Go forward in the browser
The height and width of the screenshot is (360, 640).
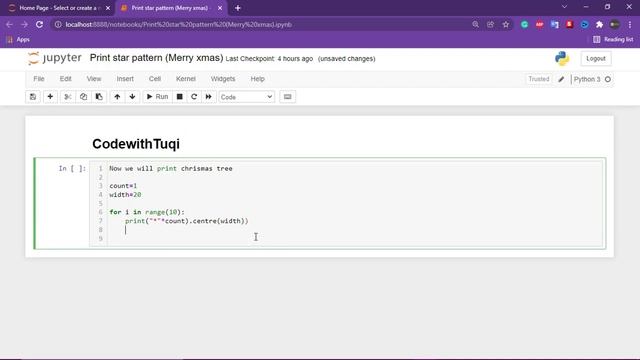(24, 24)
